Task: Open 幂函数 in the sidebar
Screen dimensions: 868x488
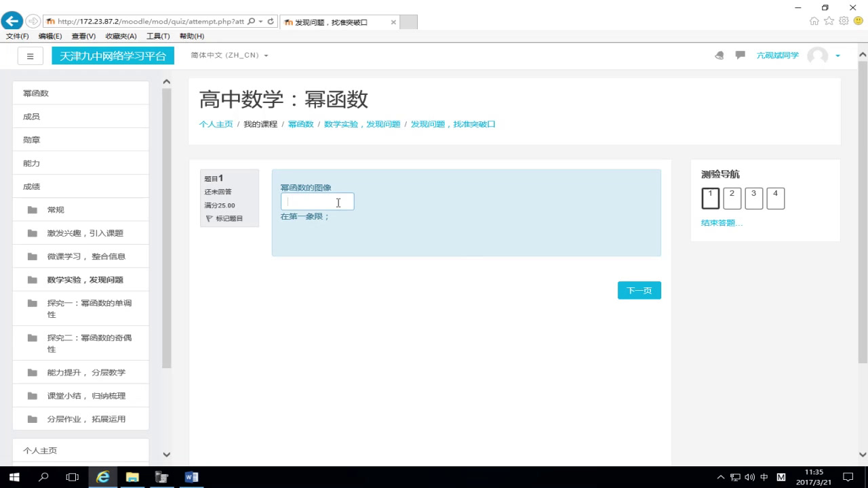Action: (81, 94)
